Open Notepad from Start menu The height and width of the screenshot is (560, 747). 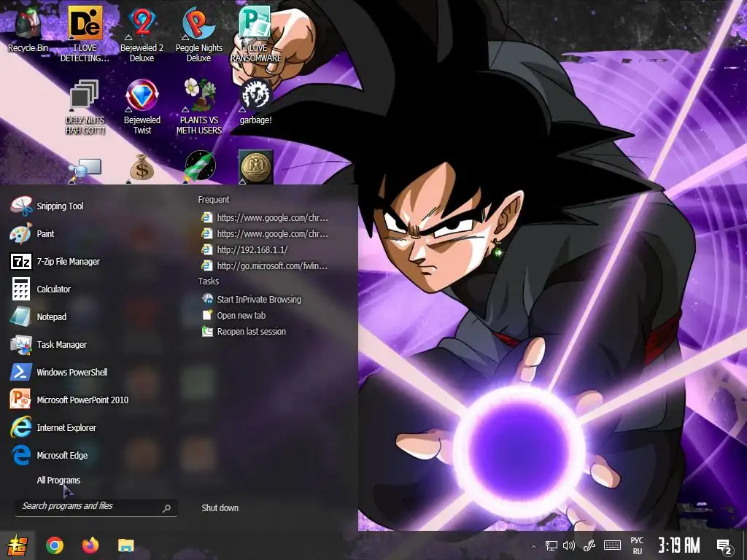point(38,316)
